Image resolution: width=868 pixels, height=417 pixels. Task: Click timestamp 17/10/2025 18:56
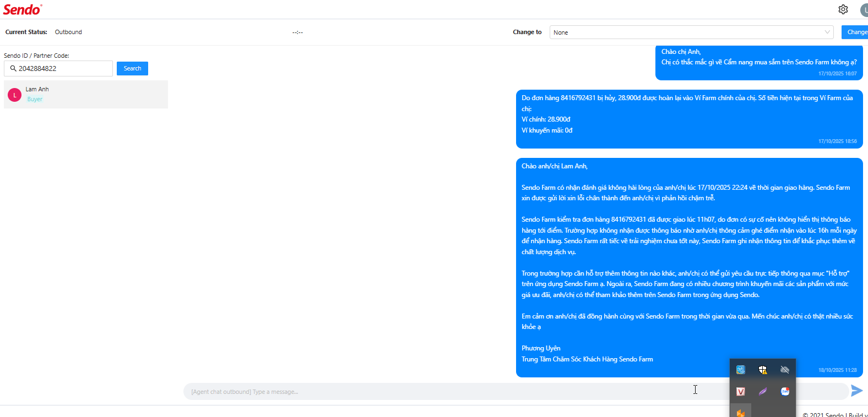pyautogui.click(x=837, y=141)
